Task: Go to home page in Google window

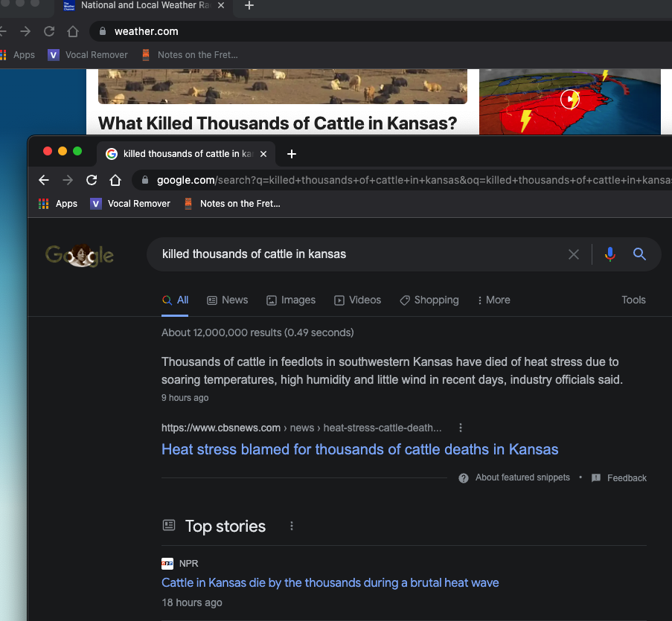Action: pyautogui.click(x=115, y=180)
